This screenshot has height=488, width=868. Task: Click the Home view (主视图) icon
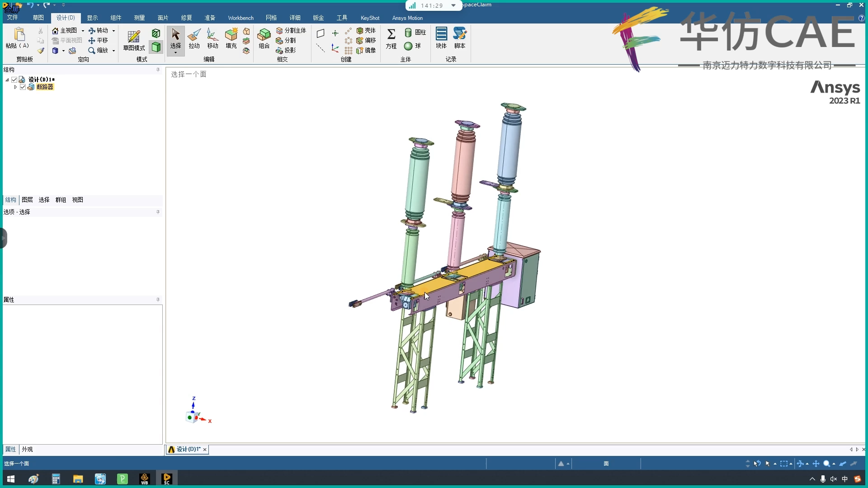click(x=55, y=31)
